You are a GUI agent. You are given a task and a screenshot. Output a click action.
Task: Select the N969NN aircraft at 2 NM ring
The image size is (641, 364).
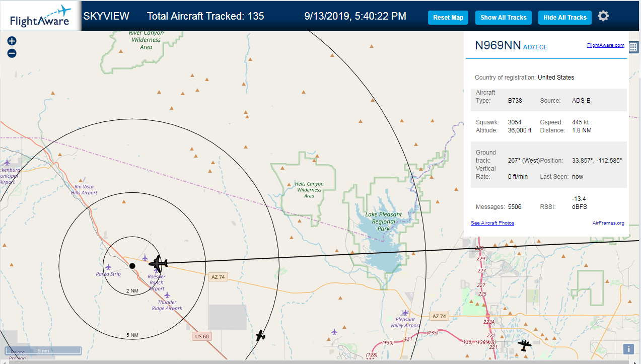point(159,262)
